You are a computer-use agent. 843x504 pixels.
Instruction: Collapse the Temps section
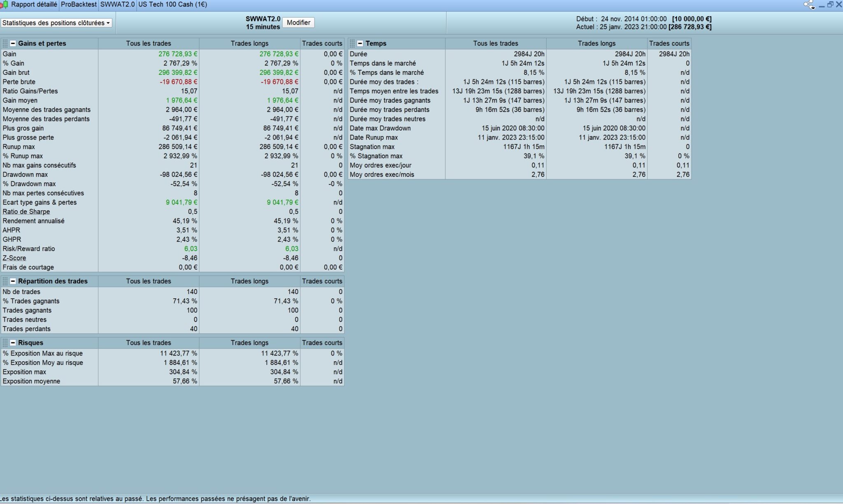tap(360, 44)
